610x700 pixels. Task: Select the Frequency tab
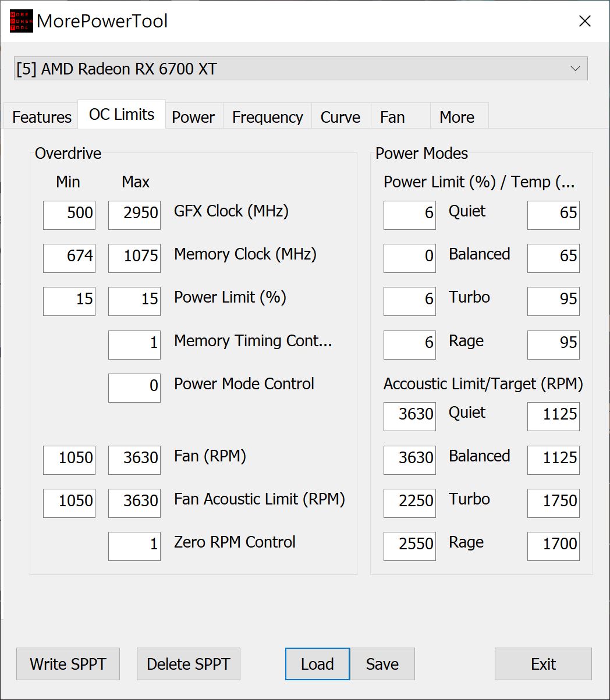point(267,116)
